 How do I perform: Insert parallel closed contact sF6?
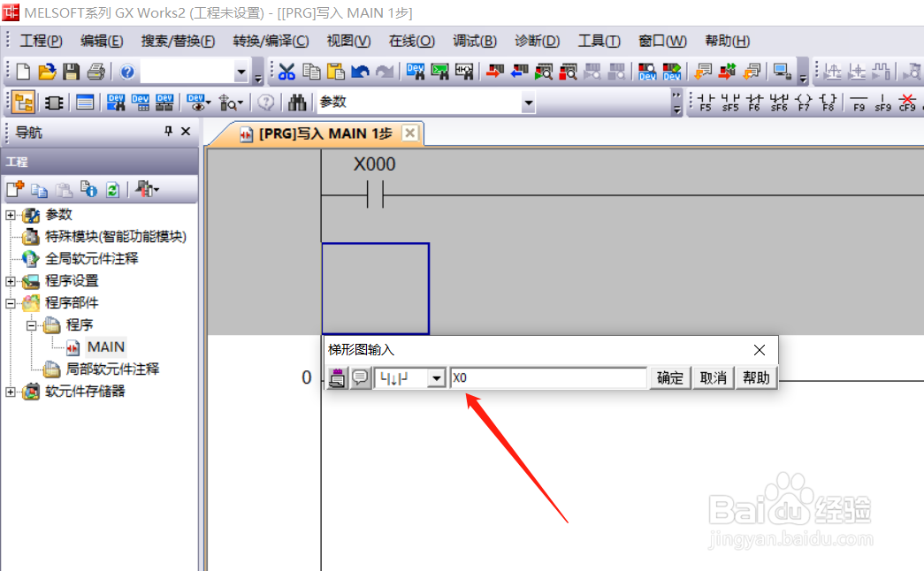coord(779,103)
